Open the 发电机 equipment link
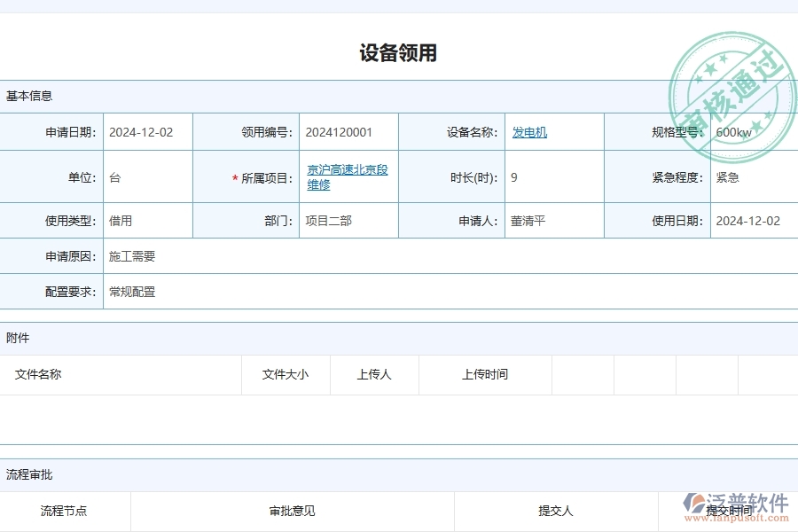Screen dimensions: 798x532 point(528,131)
